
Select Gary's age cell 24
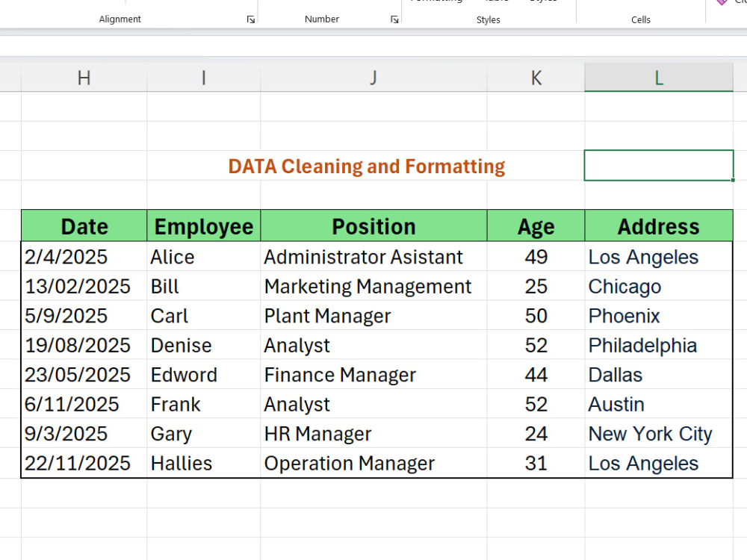[x=536, y=434]
